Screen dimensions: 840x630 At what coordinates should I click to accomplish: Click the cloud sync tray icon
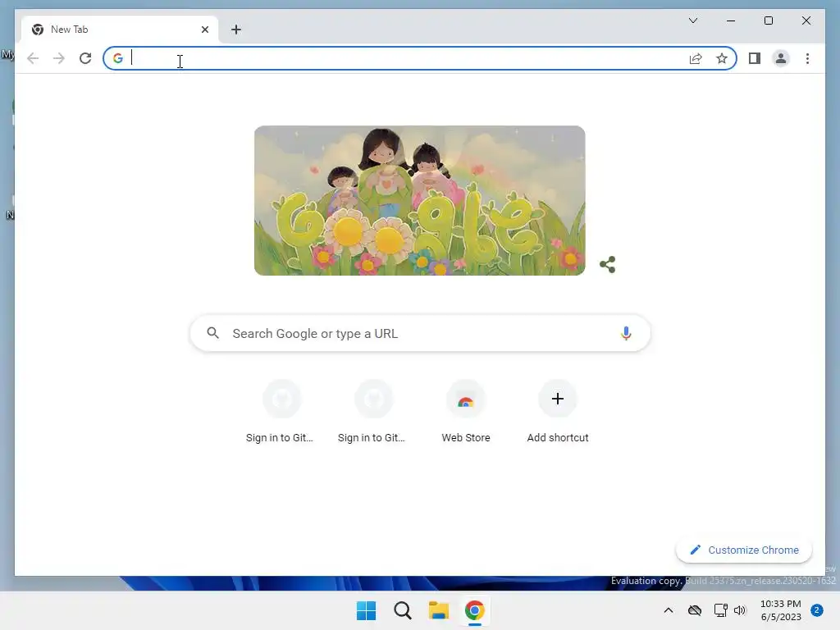(x=695, y=610)
